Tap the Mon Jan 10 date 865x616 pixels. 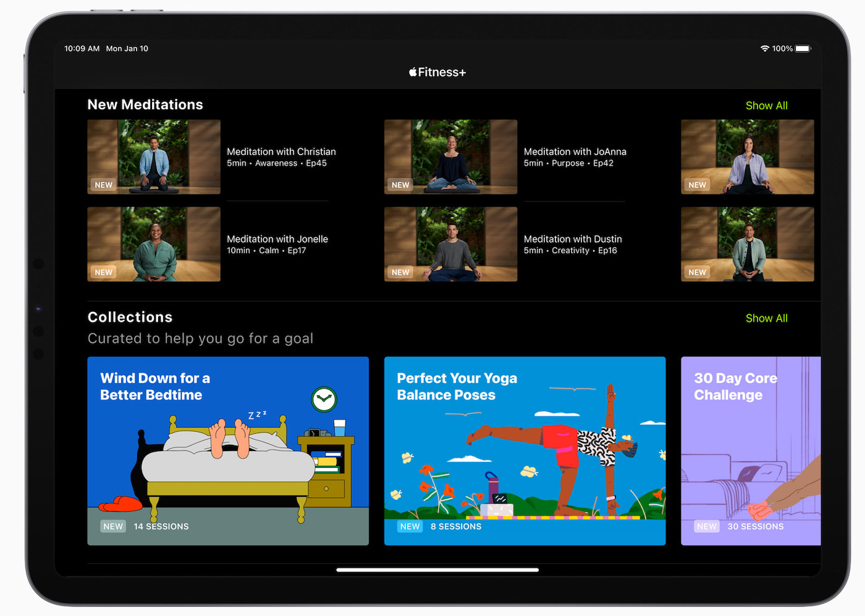point(127,48)
